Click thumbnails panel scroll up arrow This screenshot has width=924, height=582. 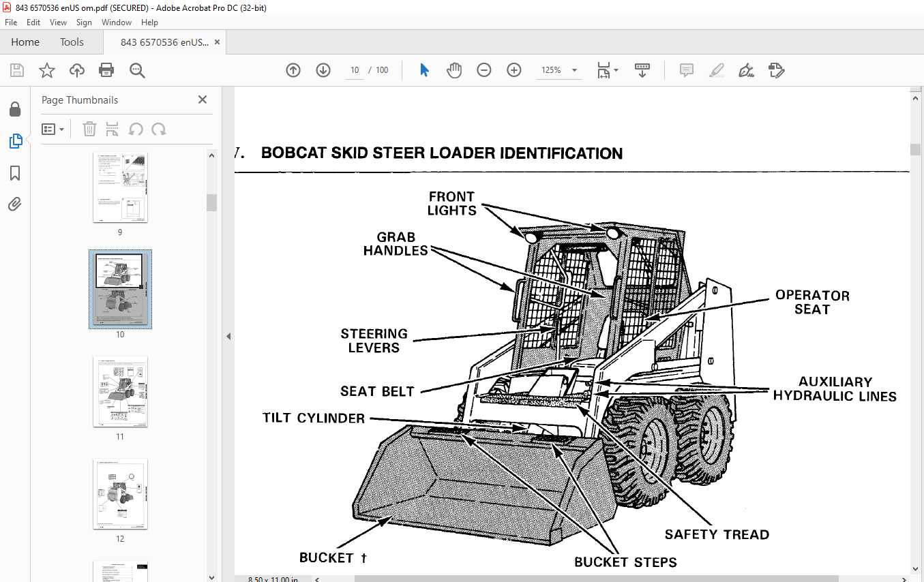[212, 155]
